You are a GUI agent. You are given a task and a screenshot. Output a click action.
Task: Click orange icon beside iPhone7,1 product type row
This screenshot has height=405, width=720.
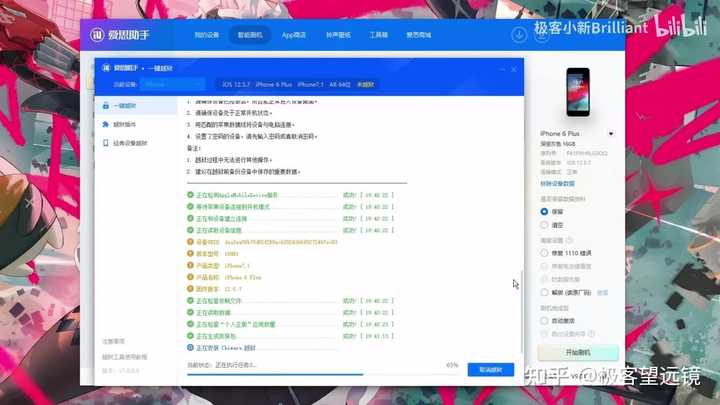coord(190,265)
